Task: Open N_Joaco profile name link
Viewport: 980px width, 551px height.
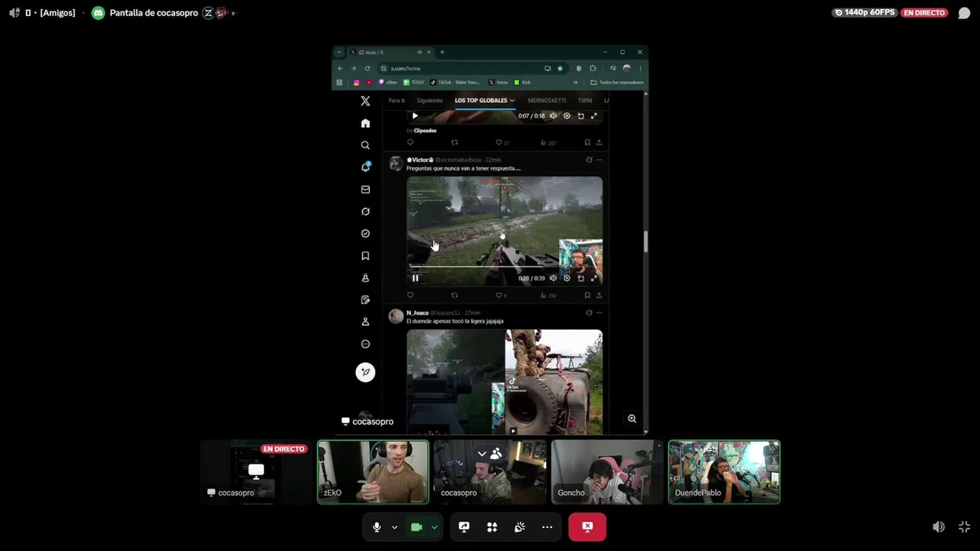Action: [417, 312]
